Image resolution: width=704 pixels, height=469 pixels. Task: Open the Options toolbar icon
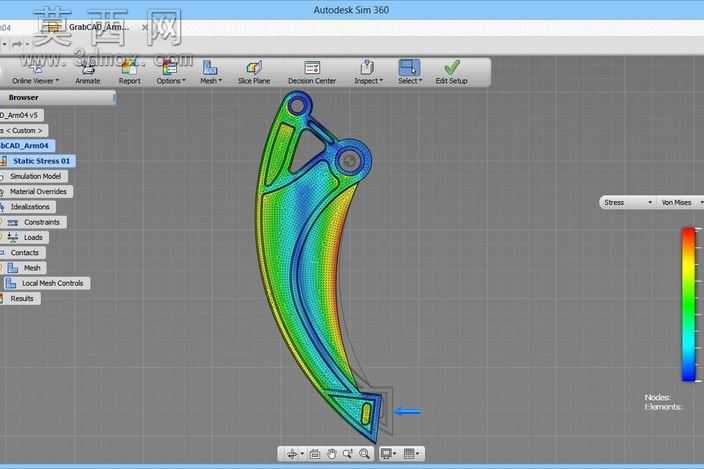click(169, 68)
